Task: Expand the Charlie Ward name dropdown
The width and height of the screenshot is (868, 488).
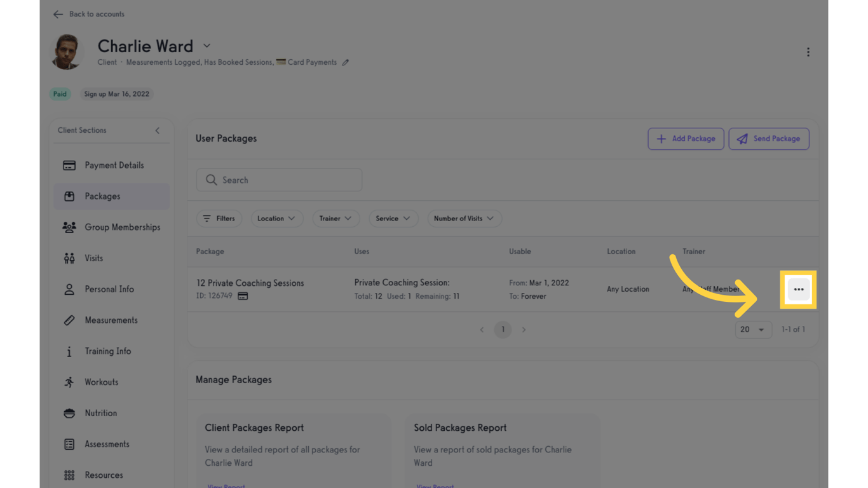Action: [x=207, y=46]
